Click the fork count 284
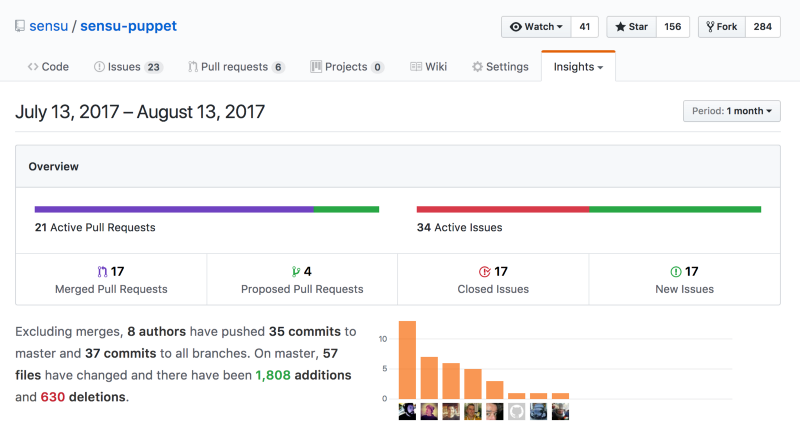The width and height of the screenshot is (800, 444). pos(763,27)
